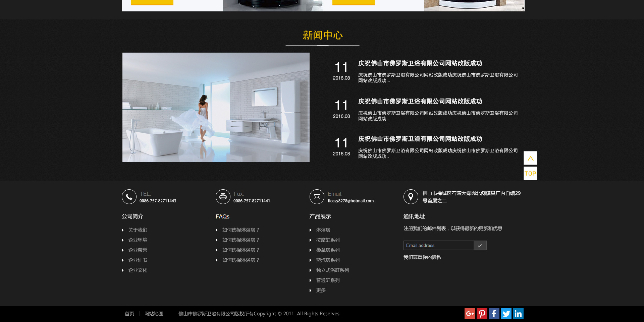Screen dimensions: 644x322
Task: Submit email with the checkmark button
Action: point(480,246)
